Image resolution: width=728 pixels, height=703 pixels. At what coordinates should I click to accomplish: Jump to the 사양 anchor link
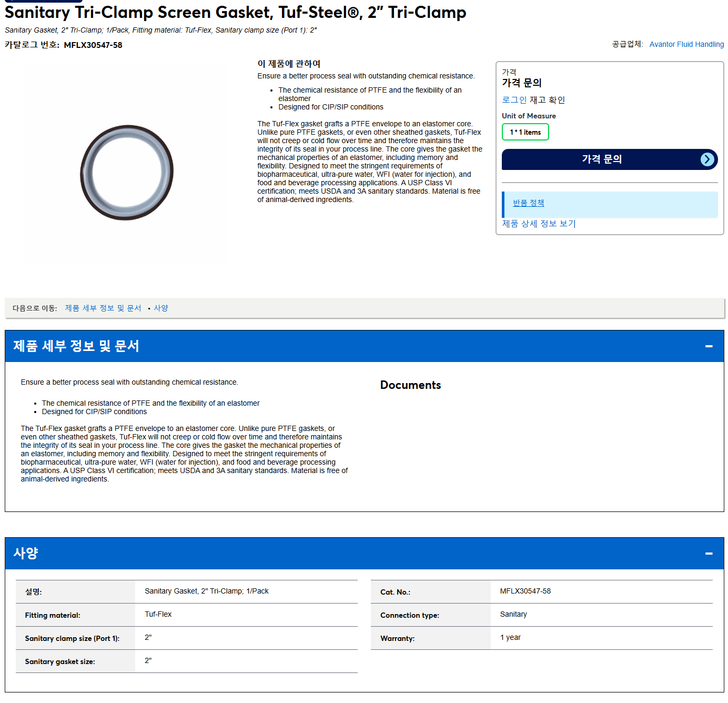pos(161,308)
